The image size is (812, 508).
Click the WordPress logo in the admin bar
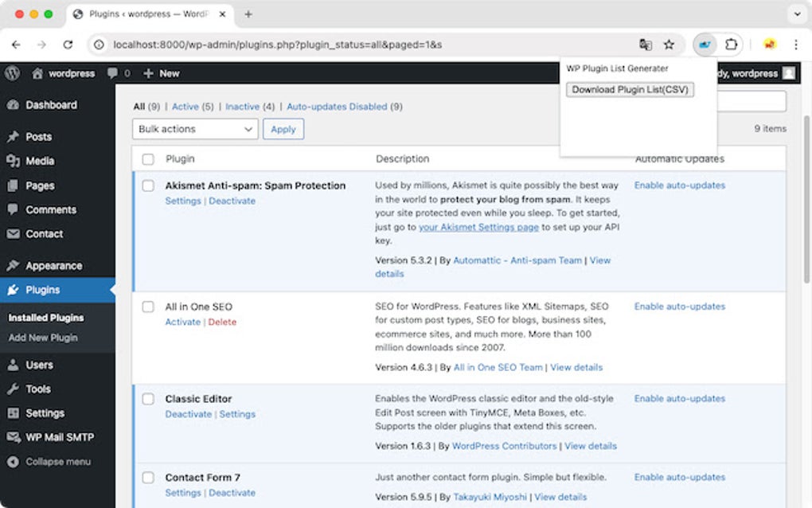pyautogui.click(x=12, y=72)
